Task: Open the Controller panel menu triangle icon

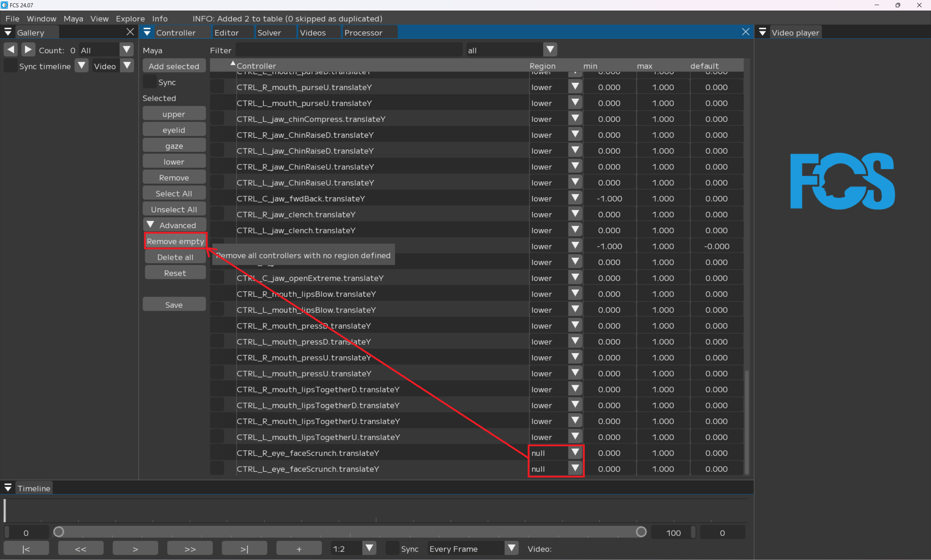Action: (147, 32)
